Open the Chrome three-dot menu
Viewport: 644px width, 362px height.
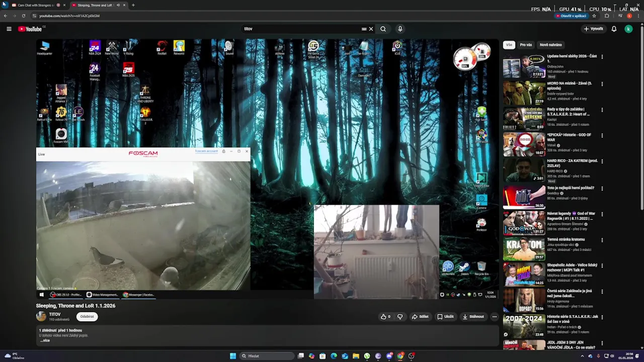pyautogui.click(x=638, y=16)
